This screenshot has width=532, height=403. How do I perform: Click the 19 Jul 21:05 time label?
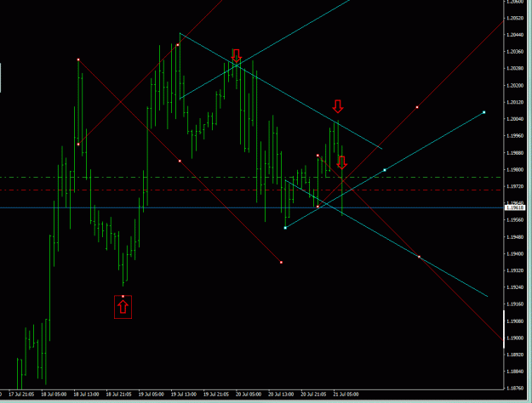point(216,394)
